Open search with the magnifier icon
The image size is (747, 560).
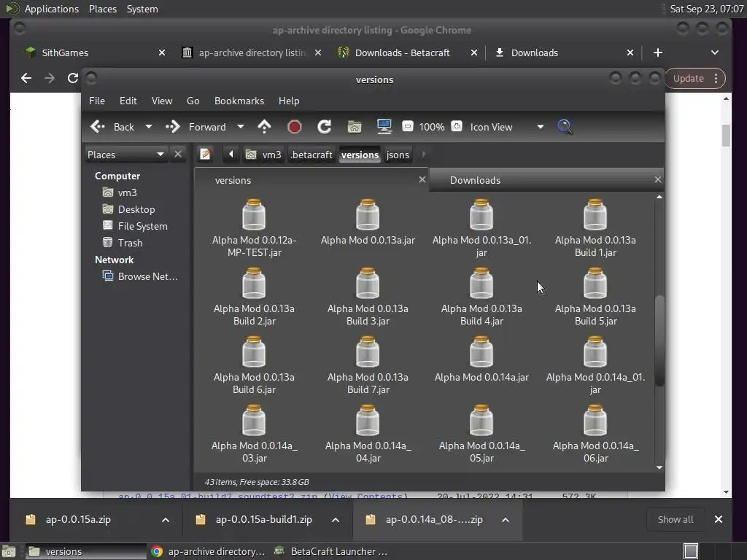(x=565, y=127)
